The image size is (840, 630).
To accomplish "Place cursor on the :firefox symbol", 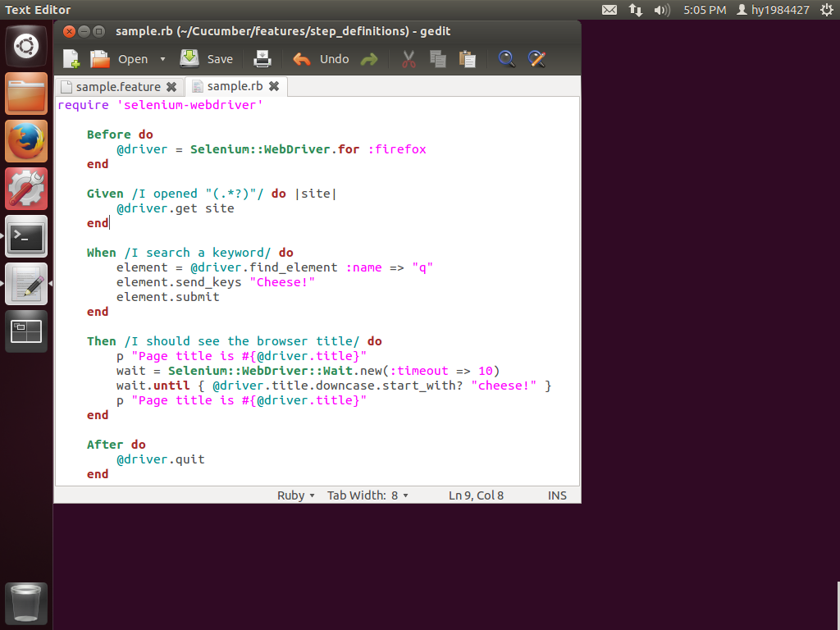I will 396,149.
